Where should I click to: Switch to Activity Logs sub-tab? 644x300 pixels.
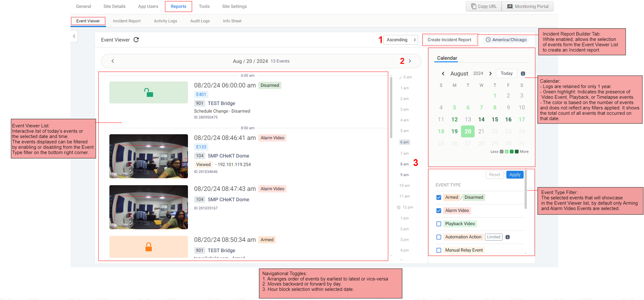click(x=165, y=21)
